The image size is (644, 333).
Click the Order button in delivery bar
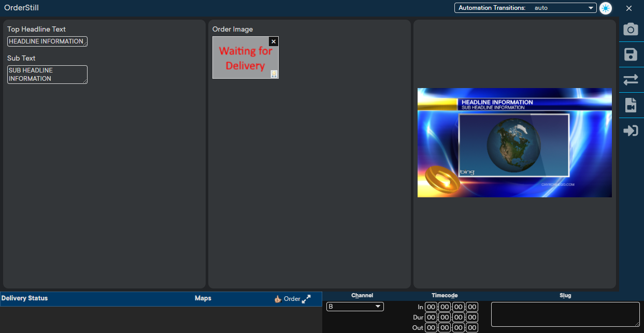292,299
